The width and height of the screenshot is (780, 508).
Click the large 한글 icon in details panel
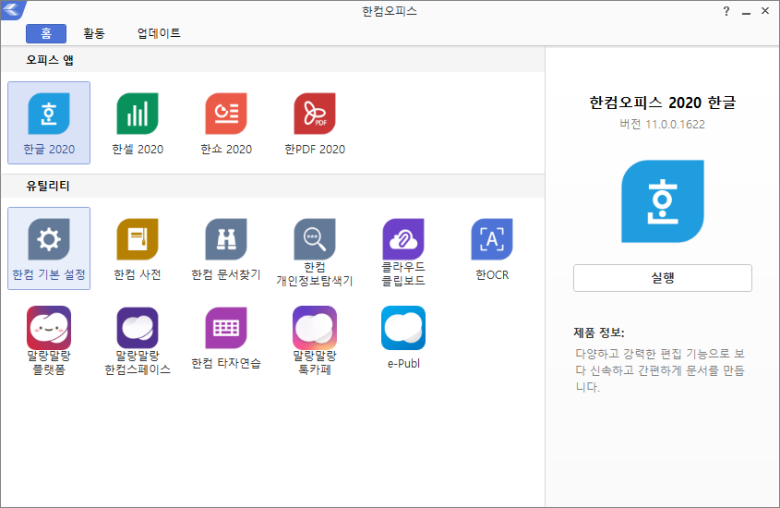(663, 201)
